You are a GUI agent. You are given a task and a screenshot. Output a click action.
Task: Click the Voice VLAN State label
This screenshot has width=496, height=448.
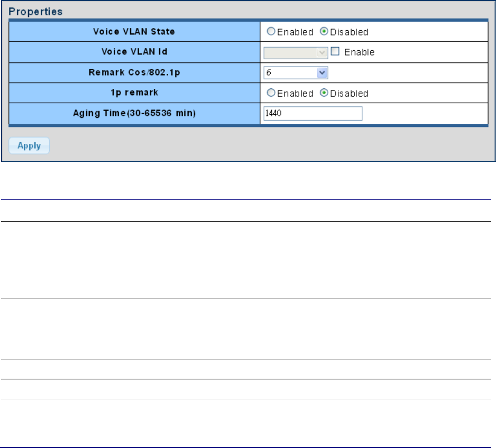coord(134,32)
